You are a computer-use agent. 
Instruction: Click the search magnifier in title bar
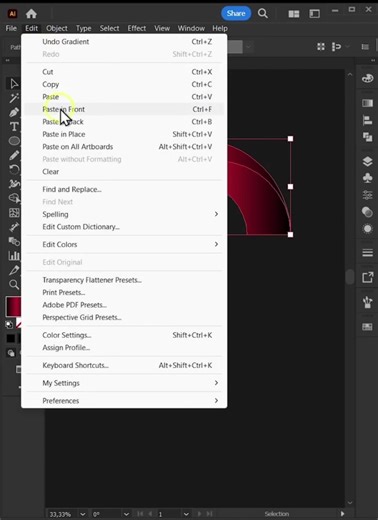click(263, 14)
